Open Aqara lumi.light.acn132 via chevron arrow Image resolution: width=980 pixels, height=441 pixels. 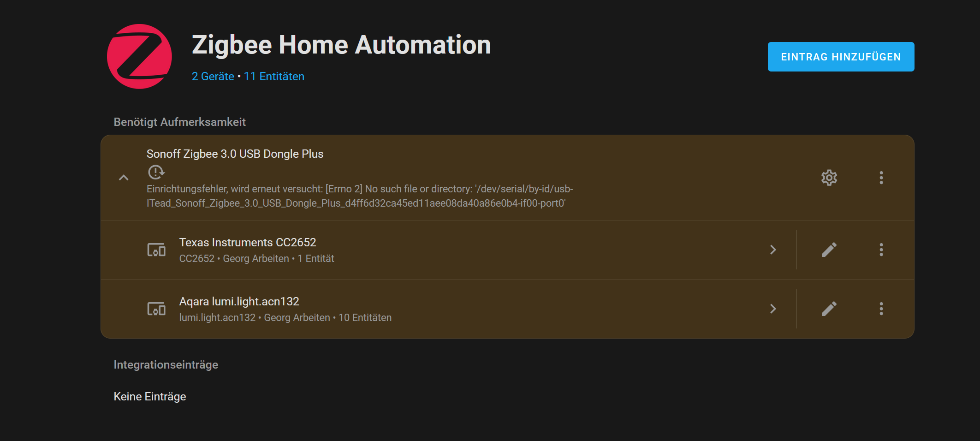tap(773, 309)
